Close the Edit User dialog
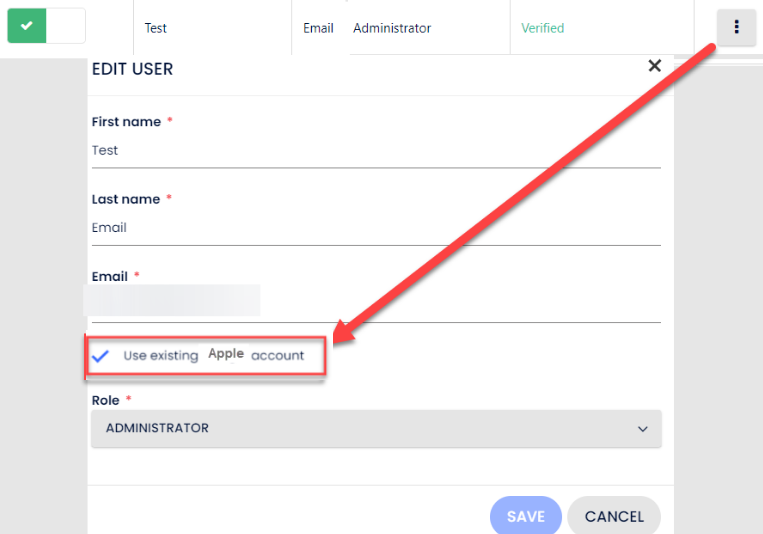Image resolution: width=763 pixels, height=534 pixels. (x=654, y=66)
